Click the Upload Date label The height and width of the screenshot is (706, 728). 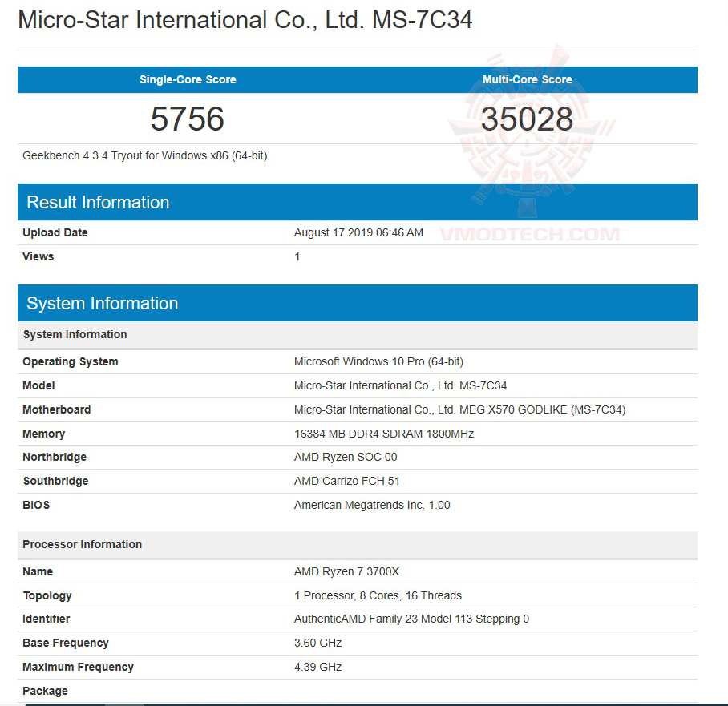(x=55, y=232)
